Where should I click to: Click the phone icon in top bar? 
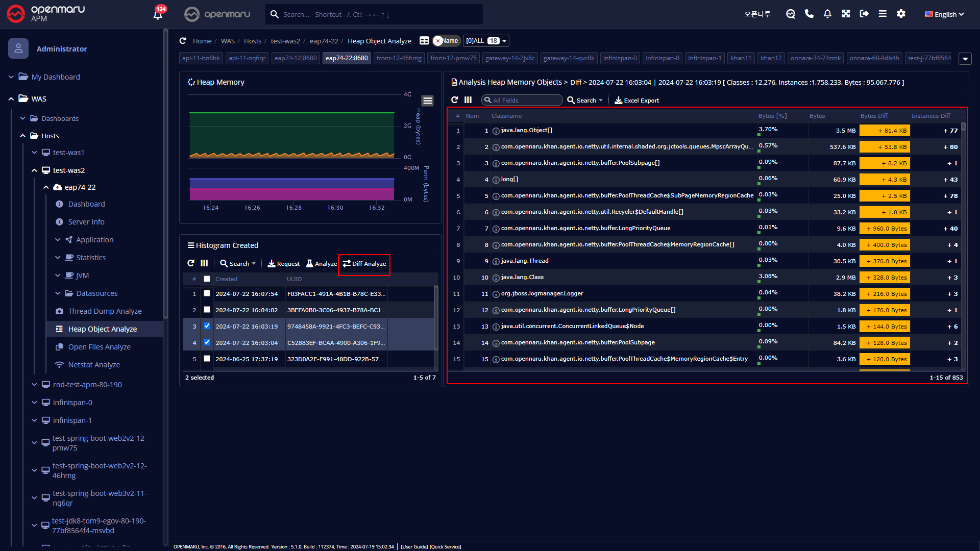pos(809,14)
